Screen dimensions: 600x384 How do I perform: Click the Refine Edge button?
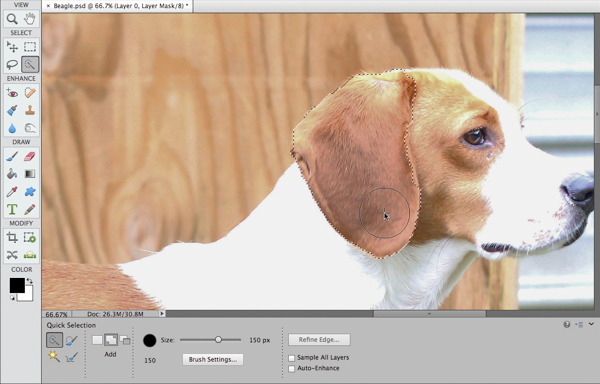pos(319,340)
